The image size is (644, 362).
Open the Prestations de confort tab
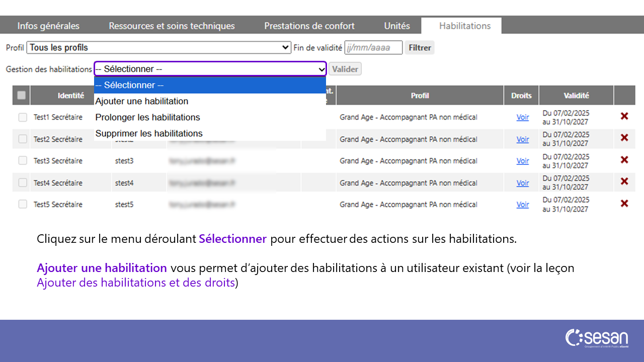coord(309,26)
